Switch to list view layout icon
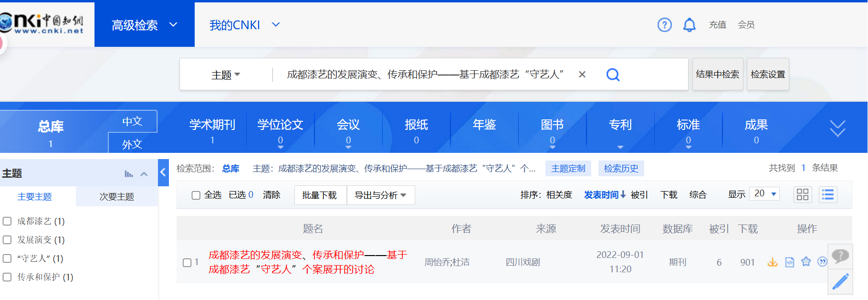 (x=828, y=194)
